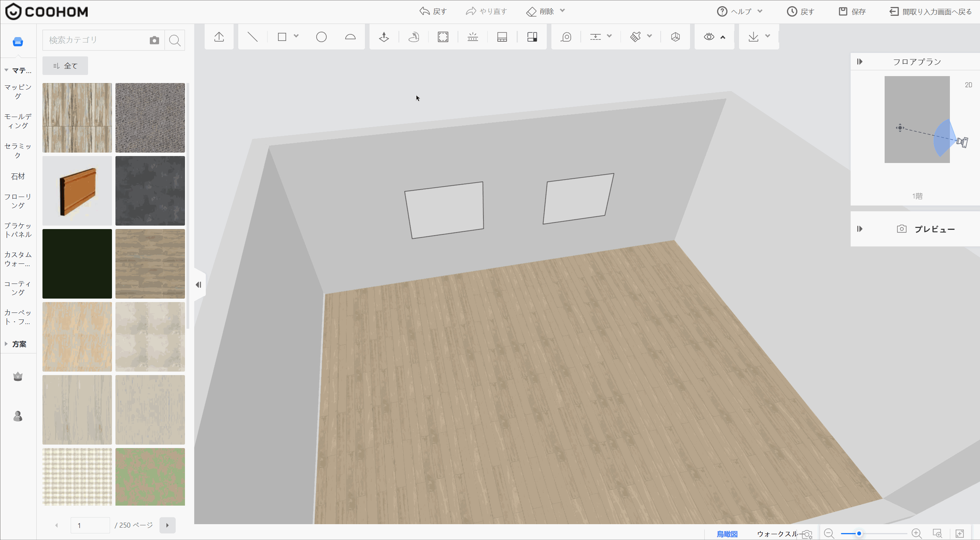Click the wall panel layout icon
The height and width of the screenshot is (540, 980).
pos(502,37)
